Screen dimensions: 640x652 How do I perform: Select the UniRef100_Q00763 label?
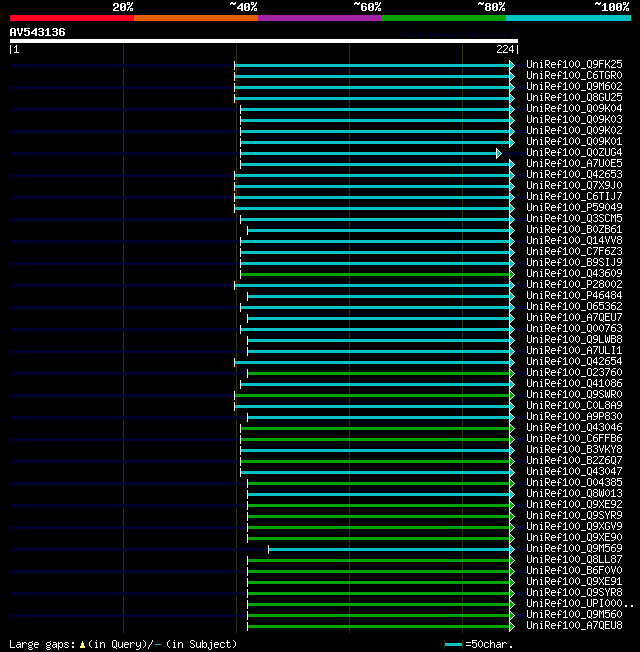coord(574,328)
